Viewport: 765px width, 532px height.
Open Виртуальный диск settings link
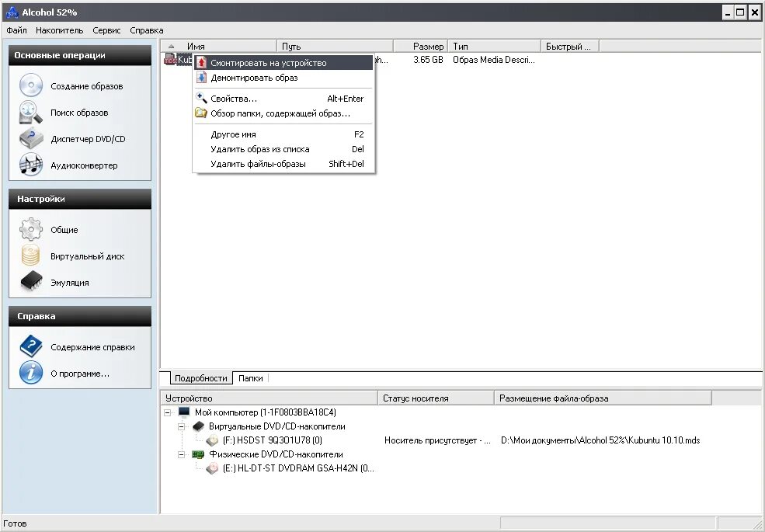87,256
